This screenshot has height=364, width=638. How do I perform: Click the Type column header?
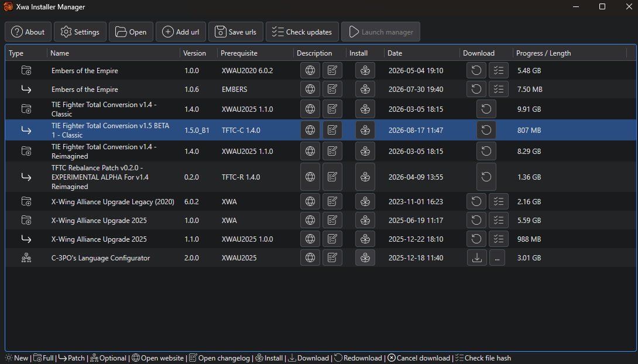pos(26,53)
